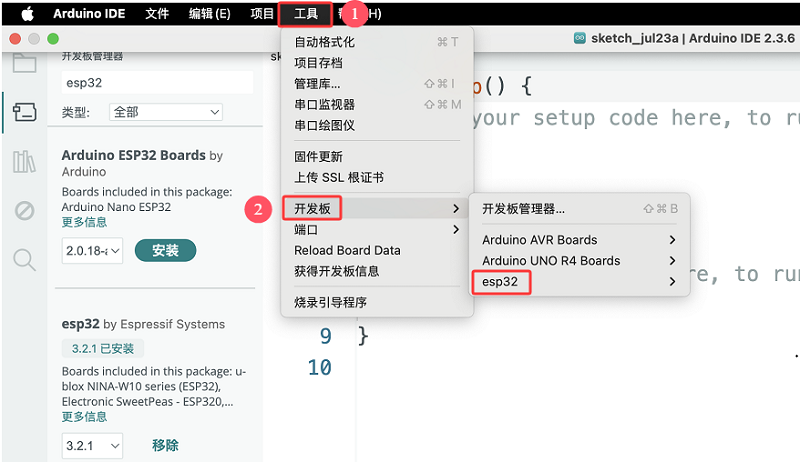Screen dimensions: 800x462
Task: Open the 编辑 (E) menu
Action: pyautogui.click(x=209, y=14)
